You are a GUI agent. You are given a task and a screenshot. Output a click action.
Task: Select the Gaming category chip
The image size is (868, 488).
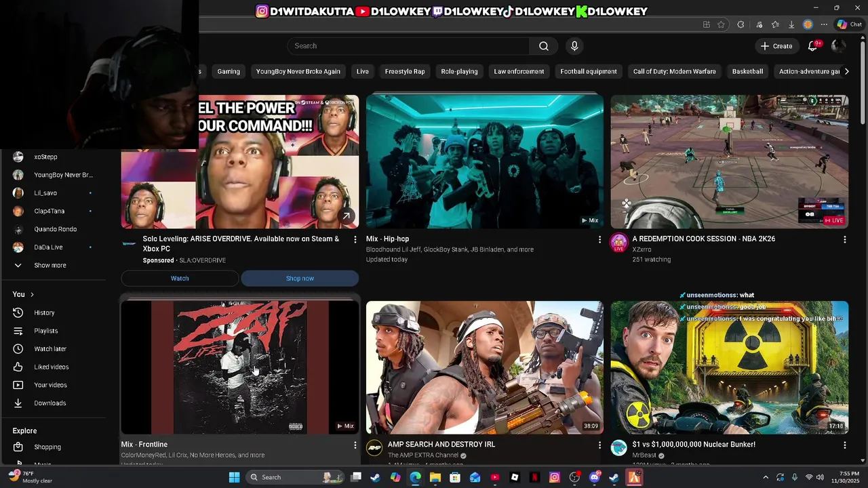(229, 71)
